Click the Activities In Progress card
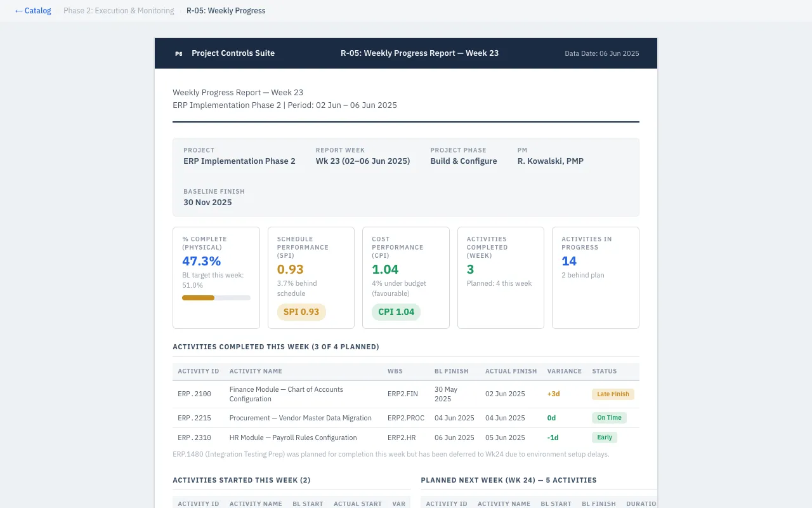Viewport: 812px width, 508px height. [x=595, y=277]
